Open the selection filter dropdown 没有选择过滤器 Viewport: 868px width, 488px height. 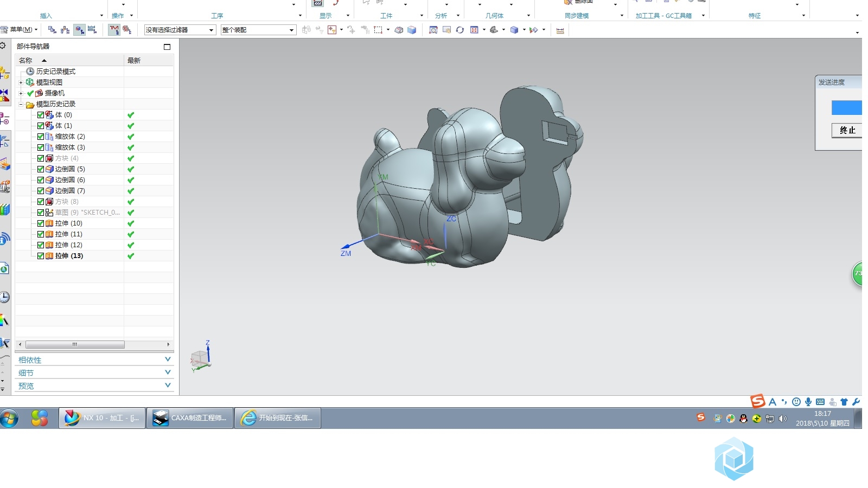pos(180,30)
